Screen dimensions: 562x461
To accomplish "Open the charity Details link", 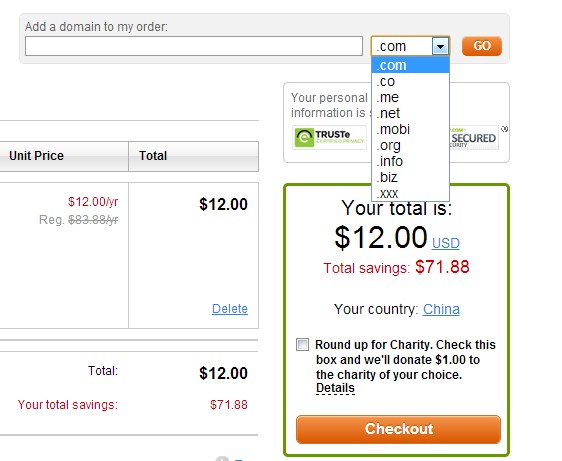I will coord(335,388).
